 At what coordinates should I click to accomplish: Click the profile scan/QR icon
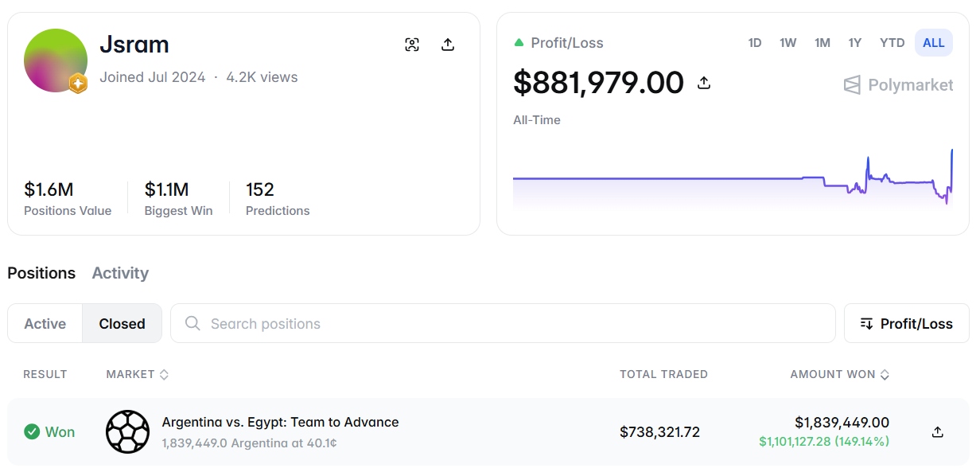click(412, 45)
